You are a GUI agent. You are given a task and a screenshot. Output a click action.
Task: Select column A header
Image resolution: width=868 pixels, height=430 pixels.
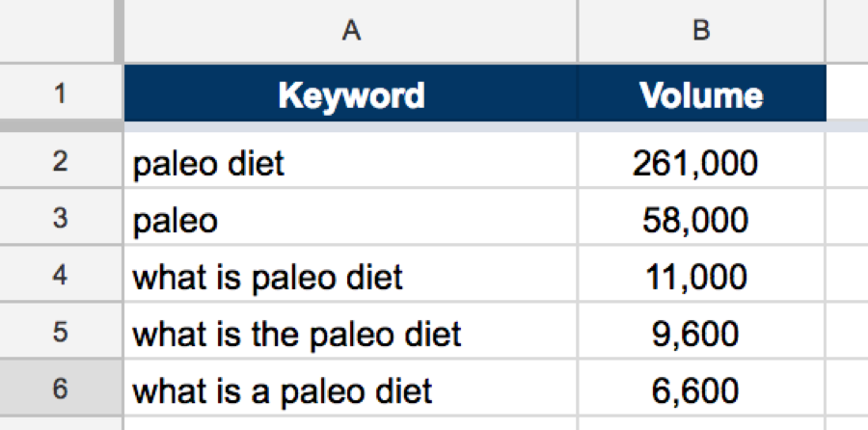[351, 31]
